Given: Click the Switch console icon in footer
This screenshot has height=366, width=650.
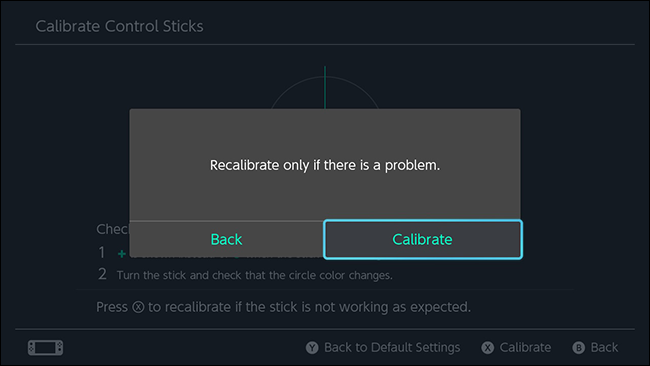Looking at the screenshot, I should coord(46,347).
